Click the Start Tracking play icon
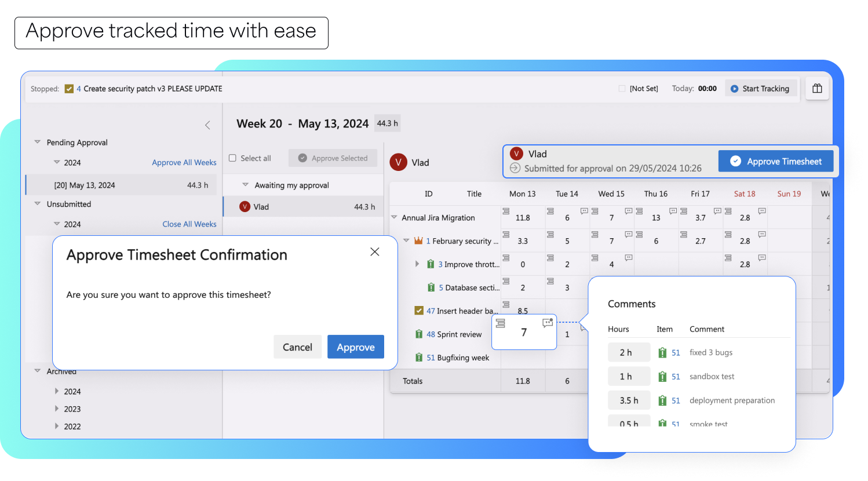 click(x=734, y=88)
